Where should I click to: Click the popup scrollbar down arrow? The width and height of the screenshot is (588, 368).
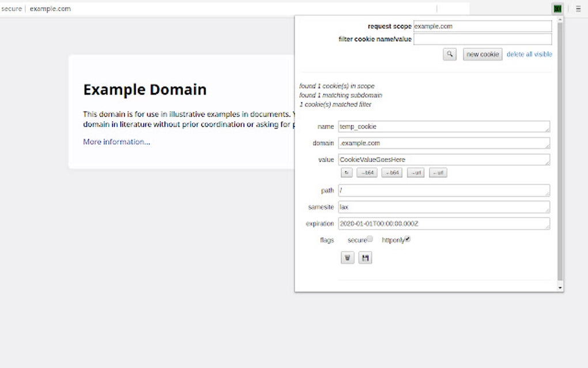coord(560,287)
